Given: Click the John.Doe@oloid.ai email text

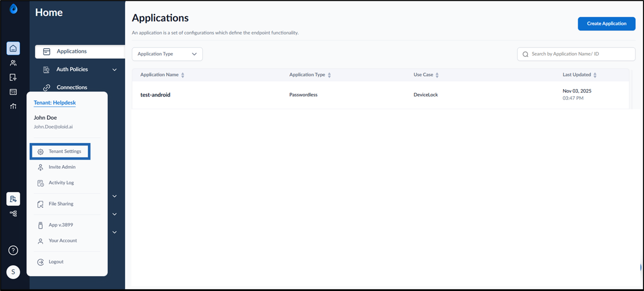Looking at the screenshot, I should pyautogui.click(x=53, y=127).
